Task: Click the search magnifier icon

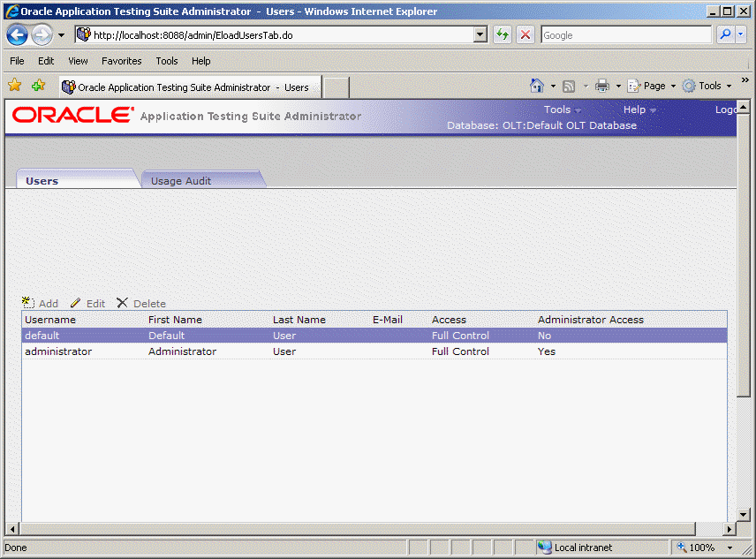Action: click(x=725, y=34)
